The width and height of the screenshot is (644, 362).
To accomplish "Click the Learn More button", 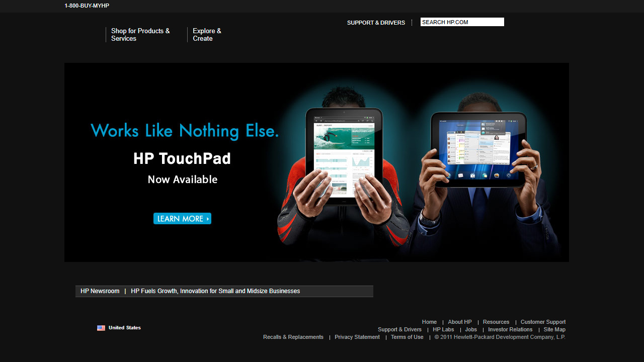I will 182,219.
